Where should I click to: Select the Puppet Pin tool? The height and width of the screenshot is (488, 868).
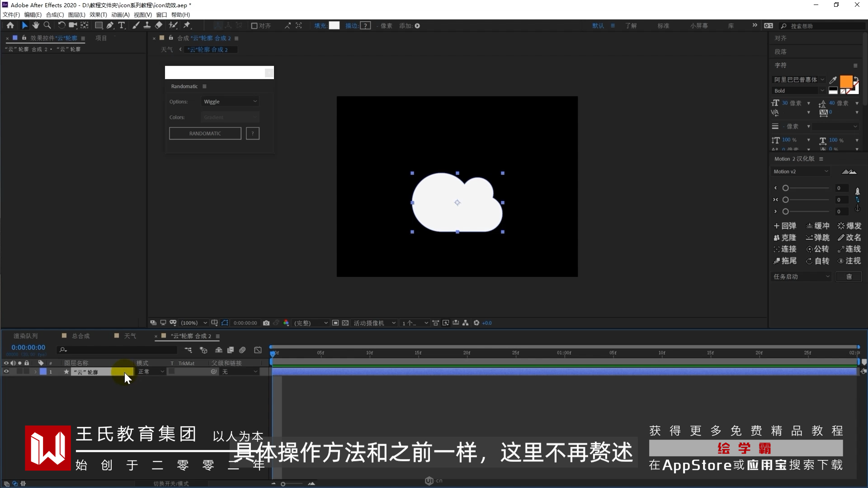click(187, 25)
